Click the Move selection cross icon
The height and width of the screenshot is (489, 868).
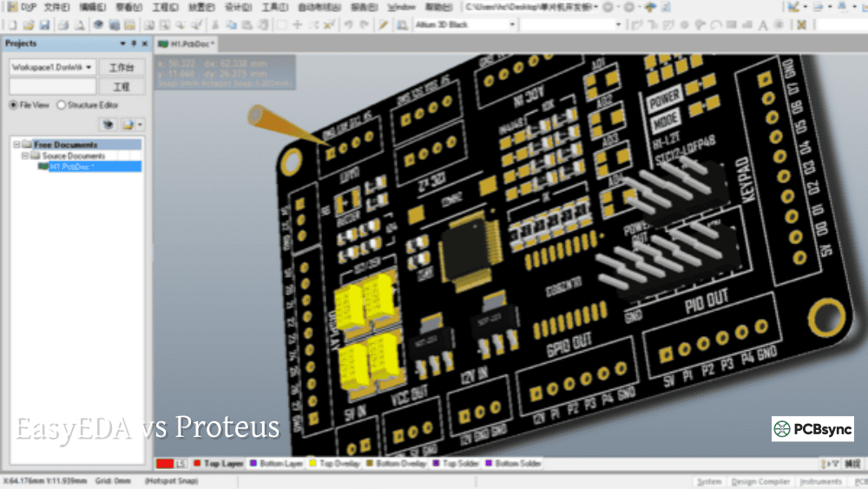click(x=298, y=24)
